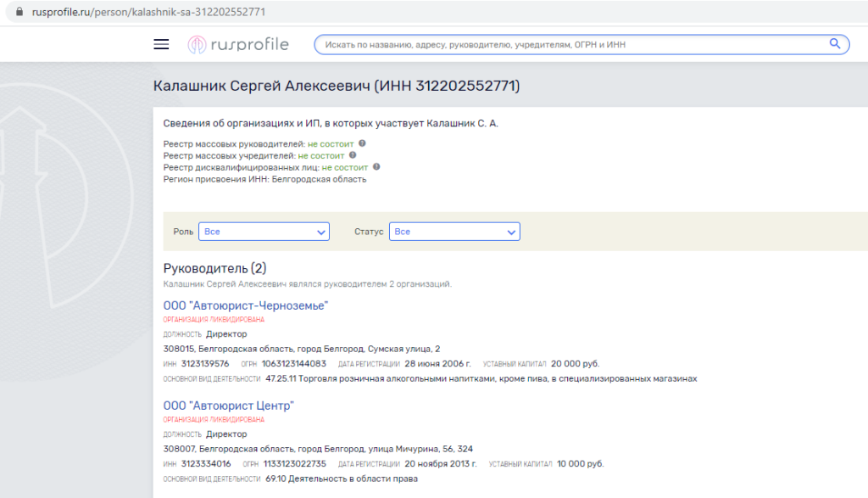Open the hamburger menu

[x=161, y=44]
